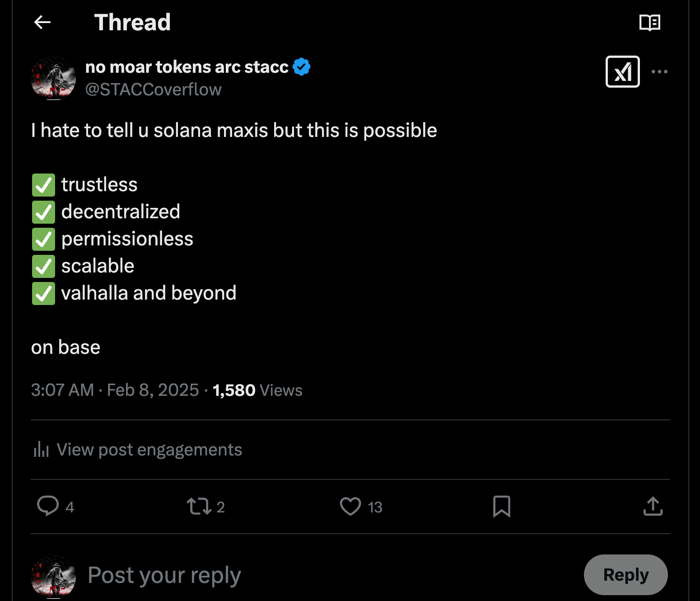The image size is (700, 601).
Task: Repost this tweet with retweet icon
Action: 199,506
